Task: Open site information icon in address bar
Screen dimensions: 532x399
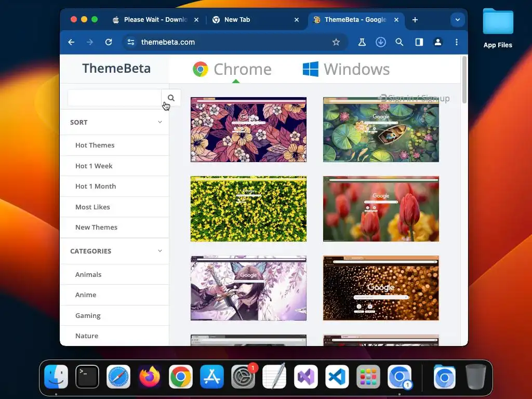Action: [x=131, y=42]
